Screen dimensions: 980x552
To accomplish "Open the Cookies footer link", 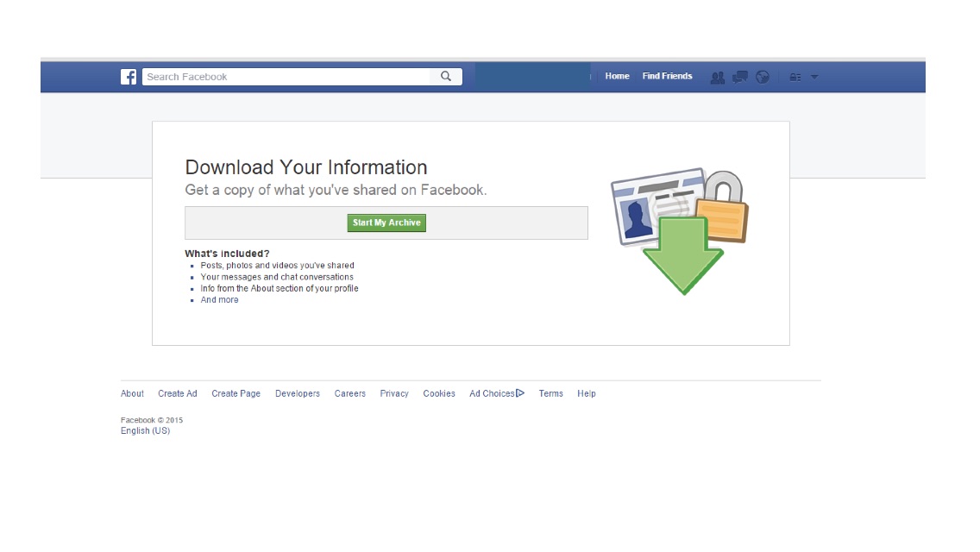I will [x=439, y=393].
